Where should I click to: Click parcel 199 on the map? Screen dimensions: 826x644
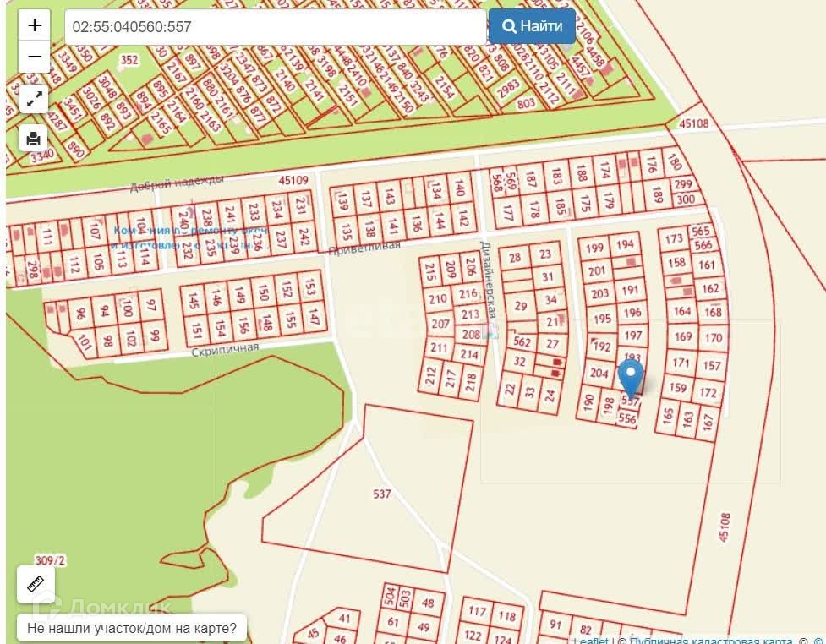coord(594,248)
